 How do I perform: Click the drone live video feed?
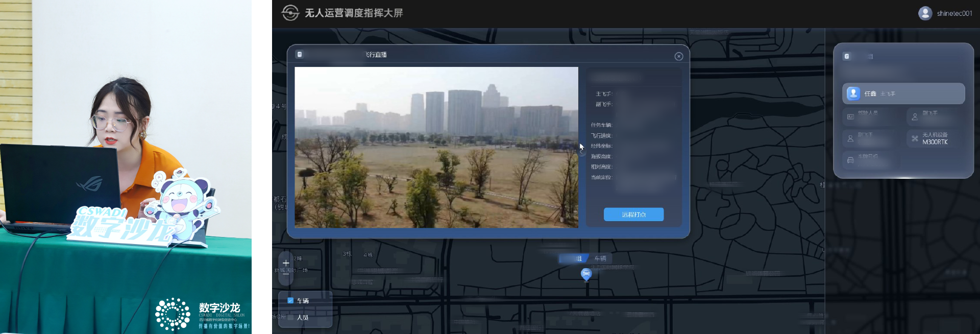point(436,147)
